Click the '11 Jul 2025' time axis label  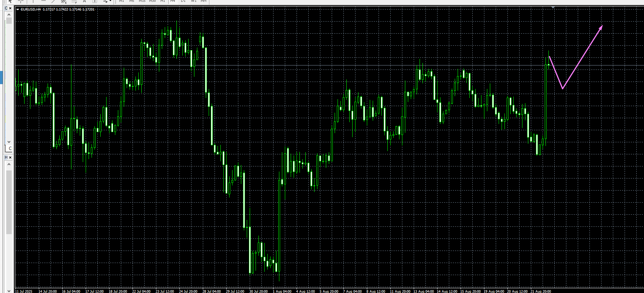click(x=24, y=291)
